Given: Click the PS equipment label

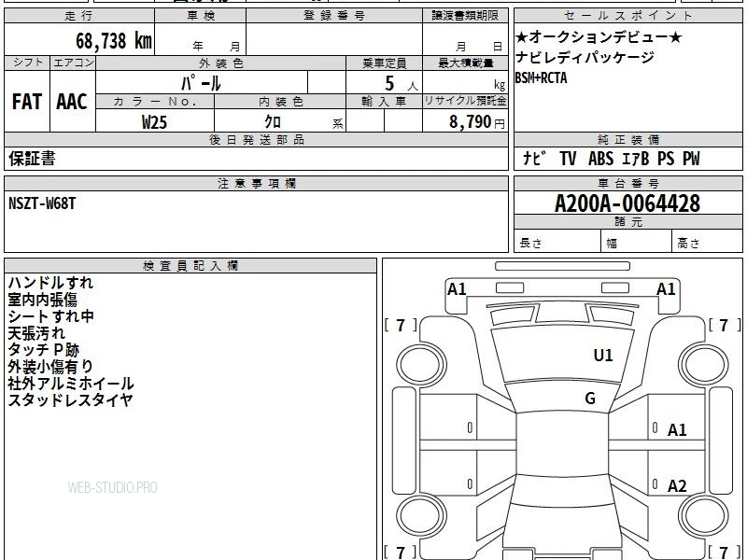Looking at the screenshot, I should pyautogui.click(x=666, y=158).
